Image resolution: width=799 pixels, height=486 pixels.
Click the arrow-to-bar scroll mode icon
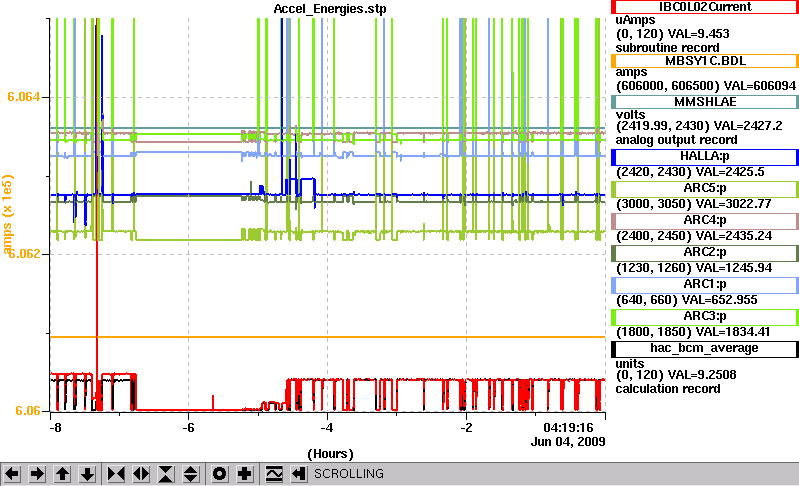[299, 474]
